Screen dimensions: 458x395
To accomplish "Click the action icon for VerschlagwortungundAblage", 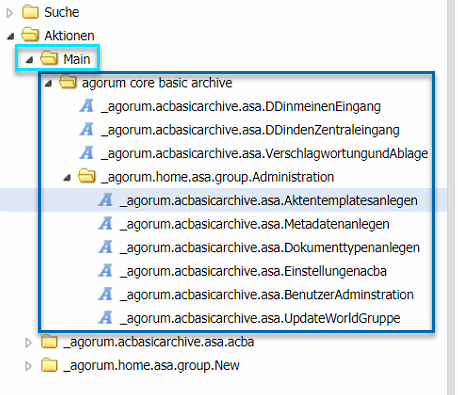I will 87,153.
